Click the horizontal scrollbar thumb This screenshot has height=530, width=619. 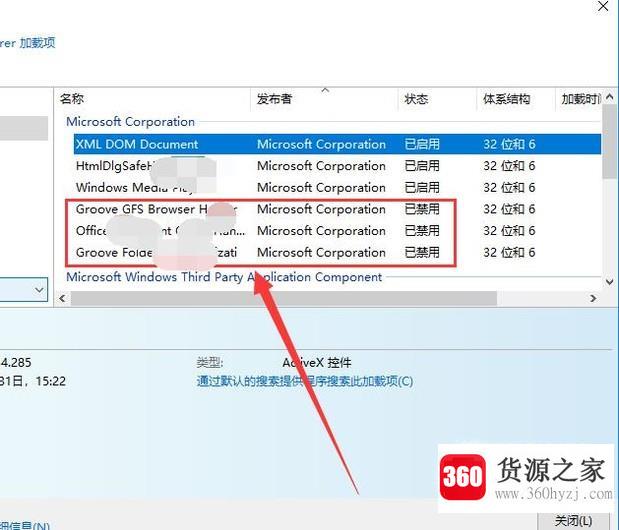click(283, 299)
